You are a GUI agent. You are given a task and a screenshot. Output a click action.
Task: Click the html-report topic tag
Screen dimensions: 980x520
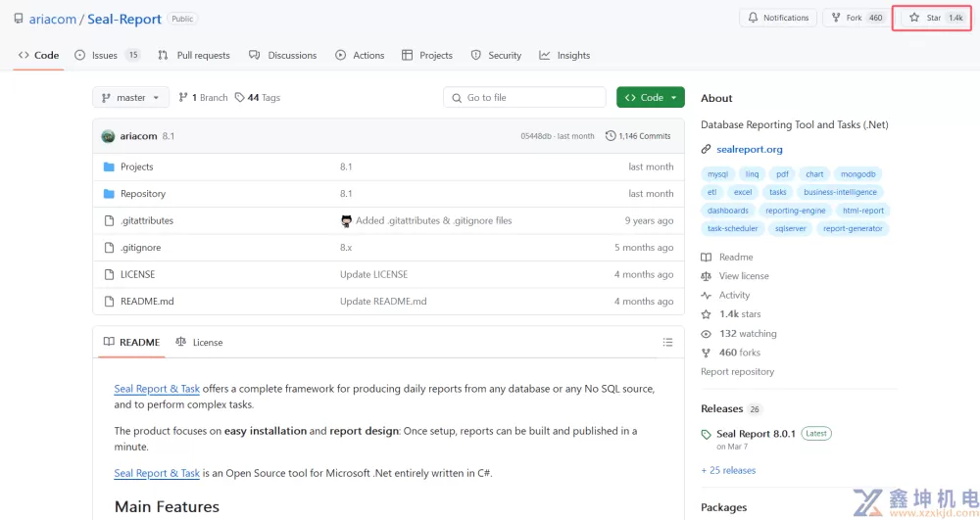click(x=863, y=211)
